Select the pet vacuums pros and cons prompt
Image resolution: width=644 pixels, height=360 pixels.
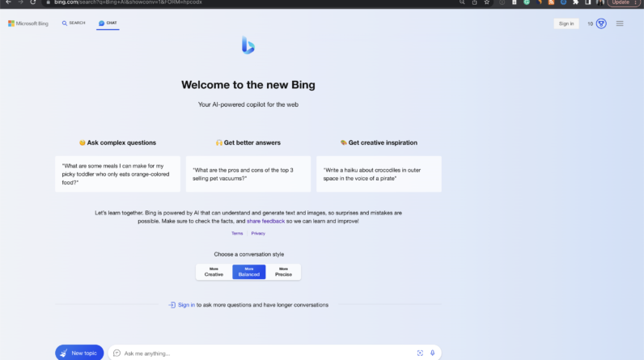pos(248,174)
